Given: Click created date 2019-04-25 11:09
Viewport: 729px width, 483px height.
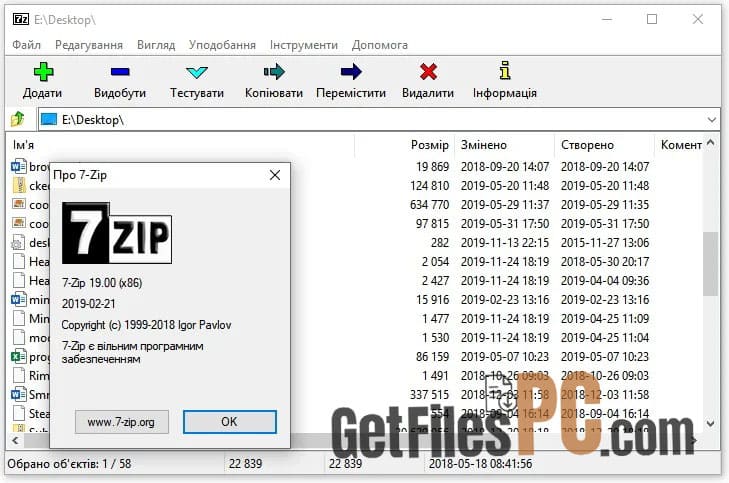Looking at the screenshot, I should tap(605, 319).
